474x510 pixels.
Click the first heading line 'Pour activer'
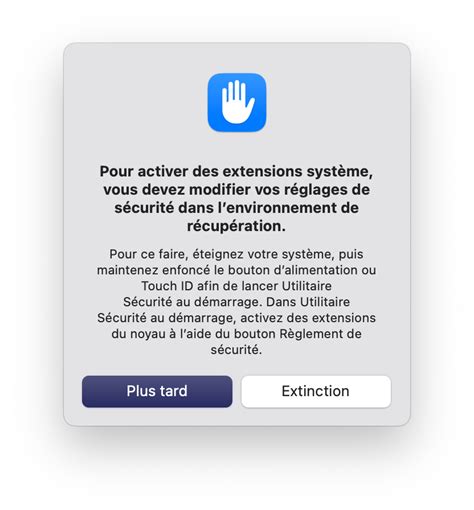[x=236, y=171]
